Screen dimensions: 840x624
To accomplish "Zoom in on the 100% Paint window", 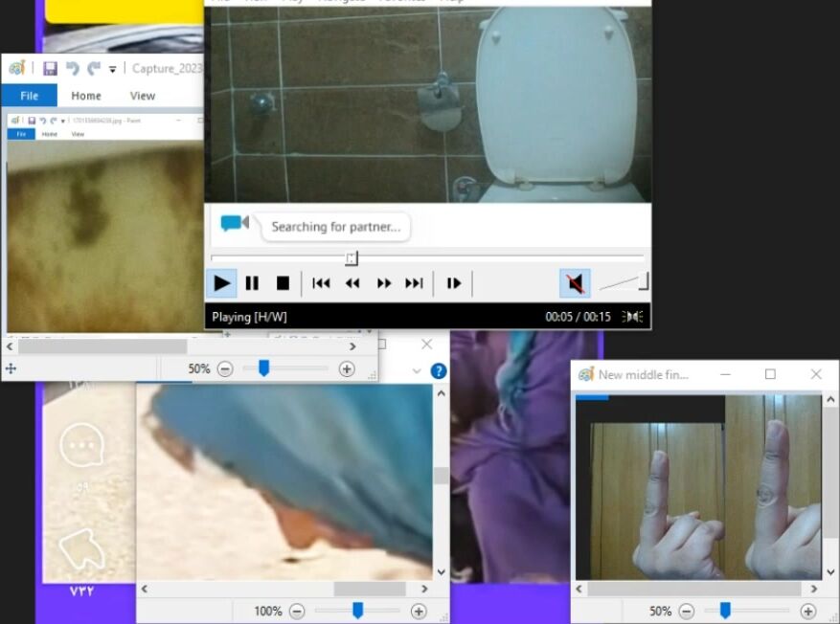I will tap(419, 611).
